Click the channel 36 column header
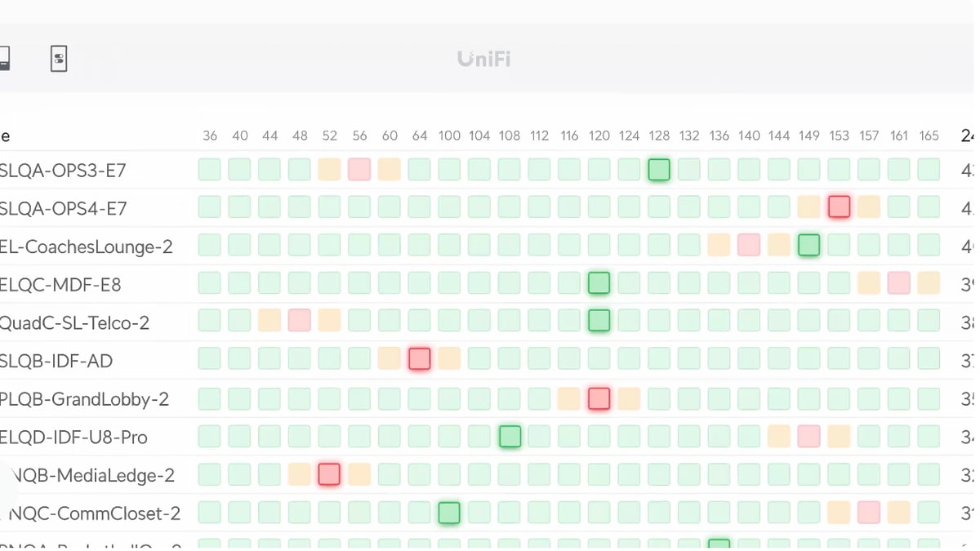The width and height of the screenshot is (980, 551). coord(210,136)
